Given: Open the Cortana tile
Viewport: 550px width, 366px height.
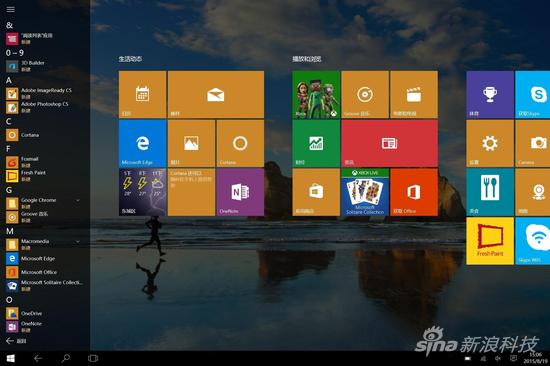Looking at the screenshot, I should (240, 143).
